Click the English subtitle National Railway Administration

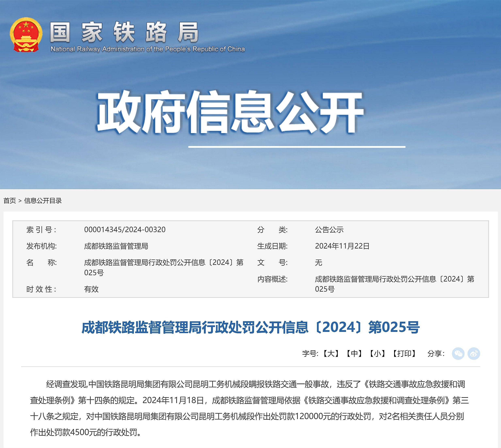coord(148,49)
